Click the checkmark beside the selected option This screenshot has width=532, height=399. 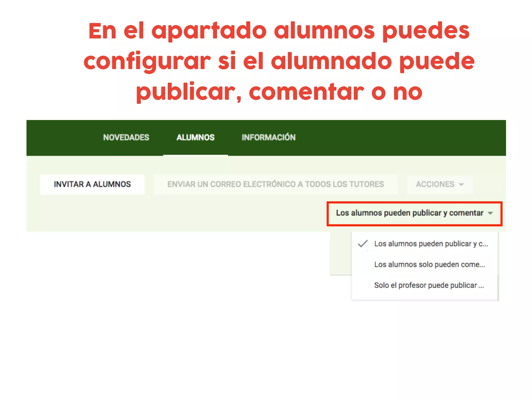[363, 244]
